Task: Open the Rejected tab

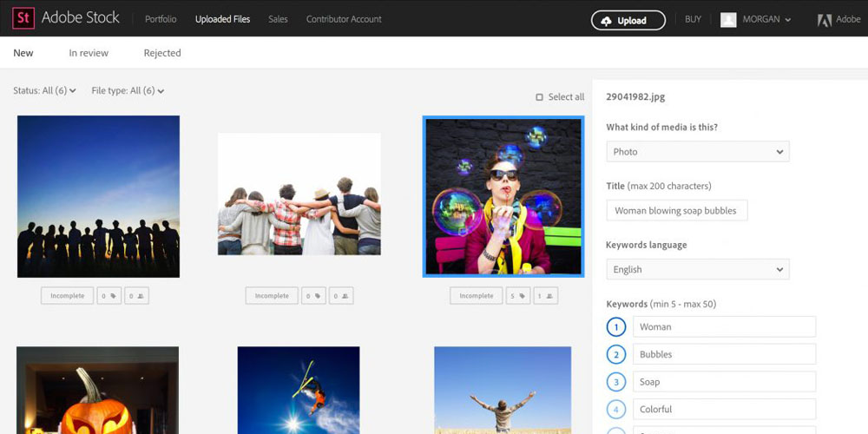Action: tap(162, 53)
